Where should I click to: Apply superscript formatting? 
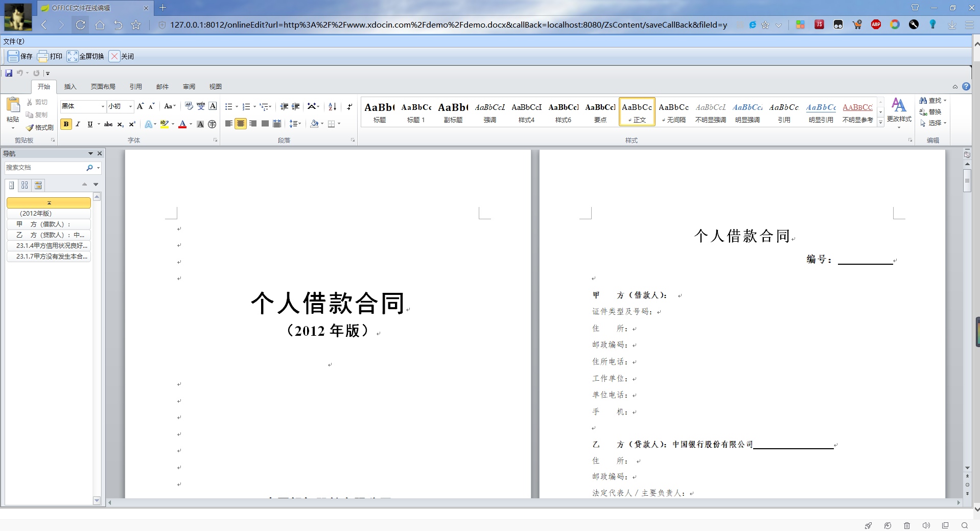coord(132,124)
